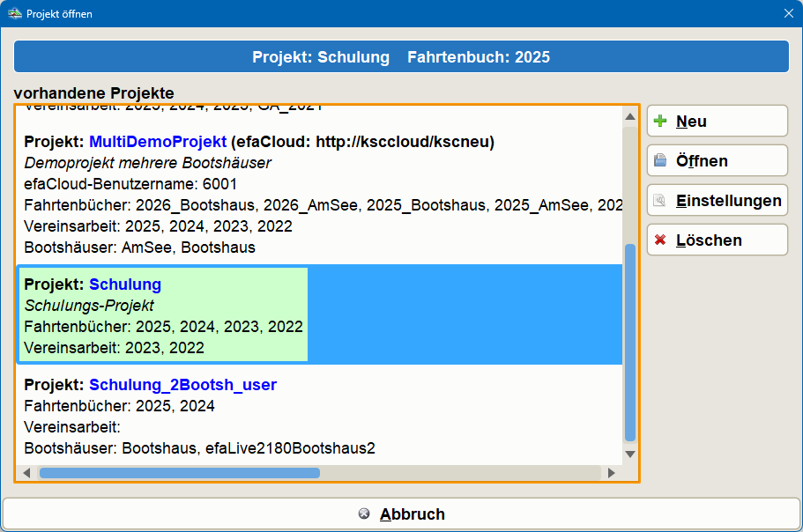The image size is (803, 532).
Task: Click the cancel icon on the Abbruch button
Action: [364, 514]
